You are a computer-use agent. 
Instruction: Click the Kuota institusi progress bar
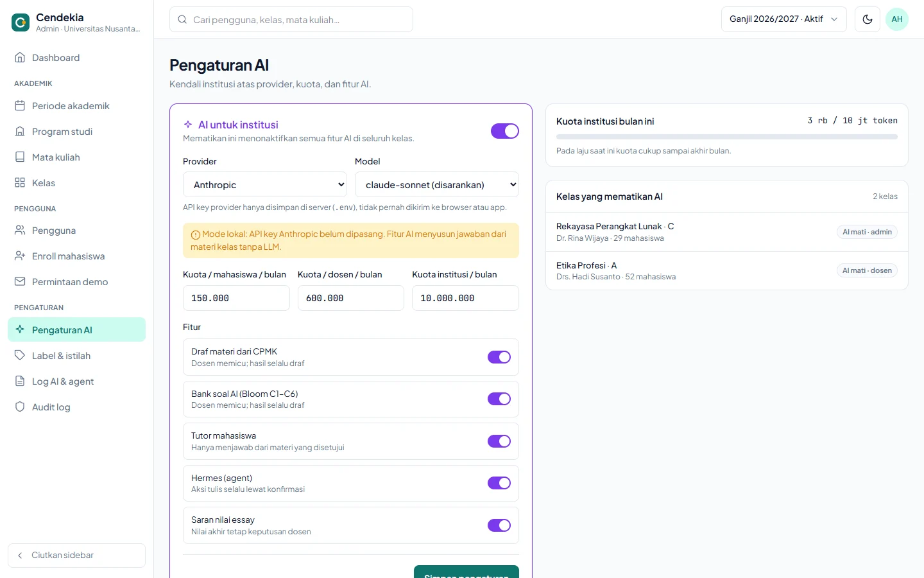coord(727,137)
